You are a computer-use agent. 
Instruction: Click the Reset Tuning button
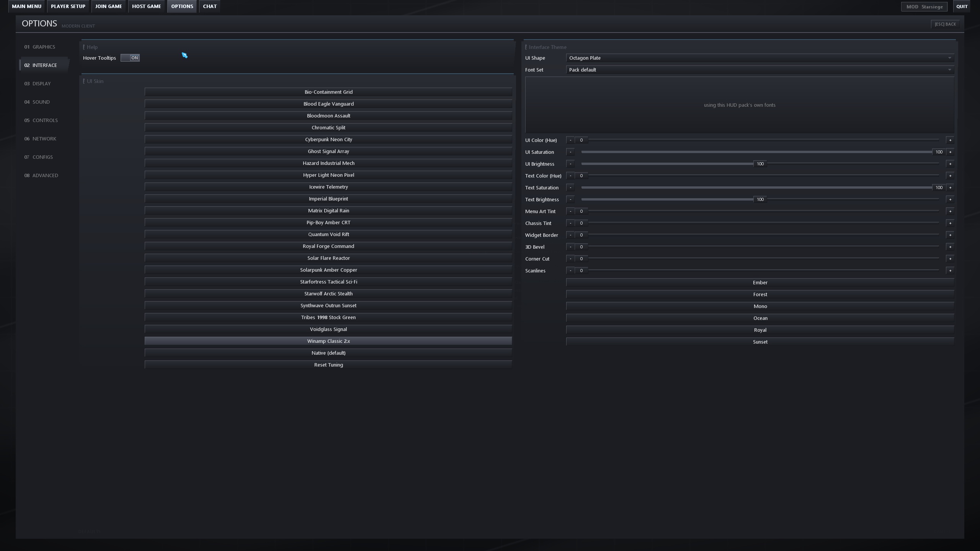[328, 365]
